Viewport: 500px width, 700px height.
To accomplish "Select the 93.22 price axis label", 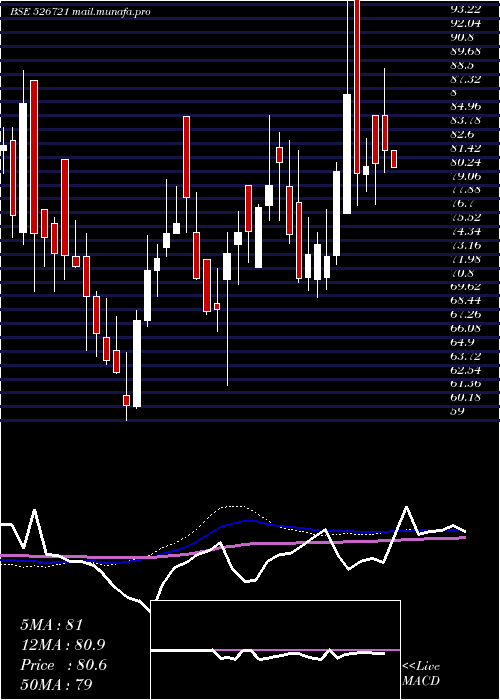I will point(466,9).
